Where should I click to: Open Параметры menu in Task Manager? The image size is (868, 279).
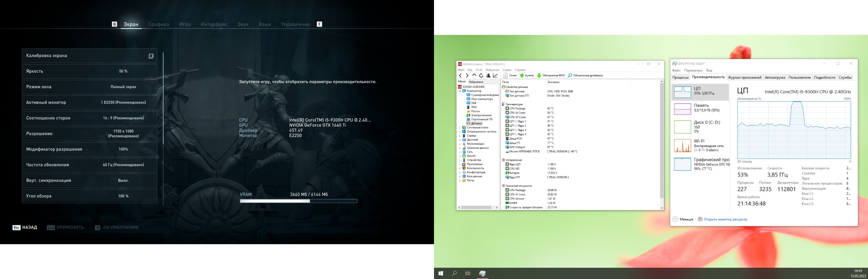(x=693, y=71)
